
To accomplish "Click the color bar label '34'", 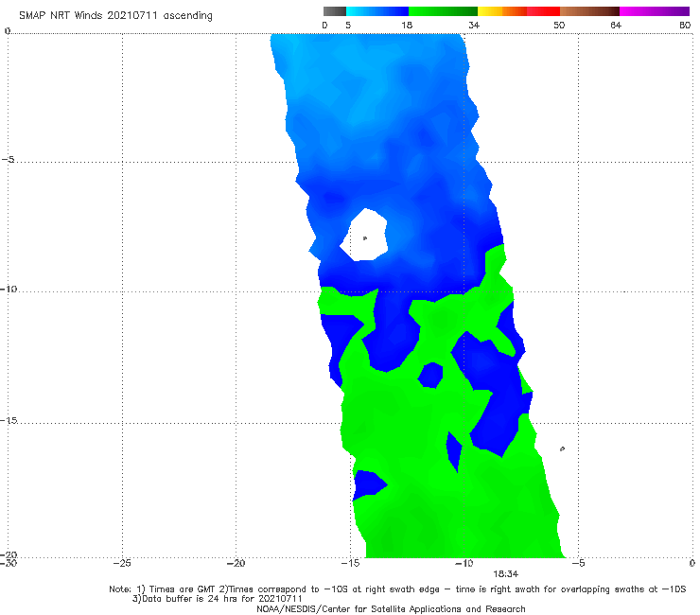I will pos(474,26).
